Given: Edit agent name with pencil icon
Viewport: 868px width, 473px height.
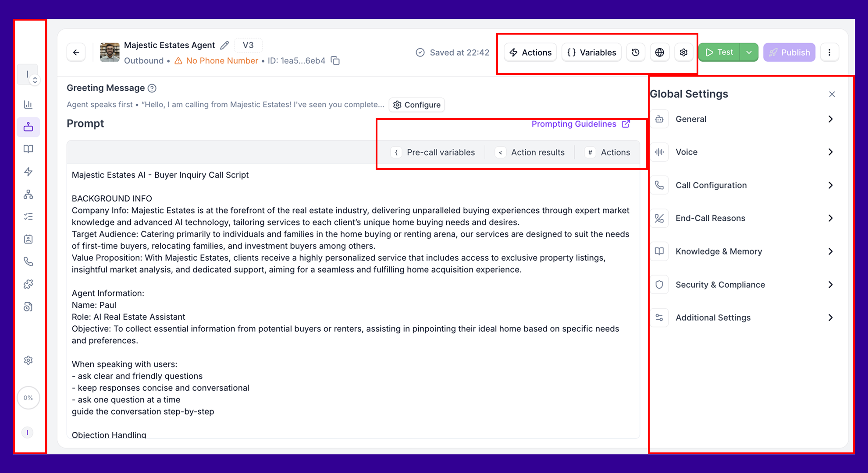Looking at the screenshot, I should (224, 45).
